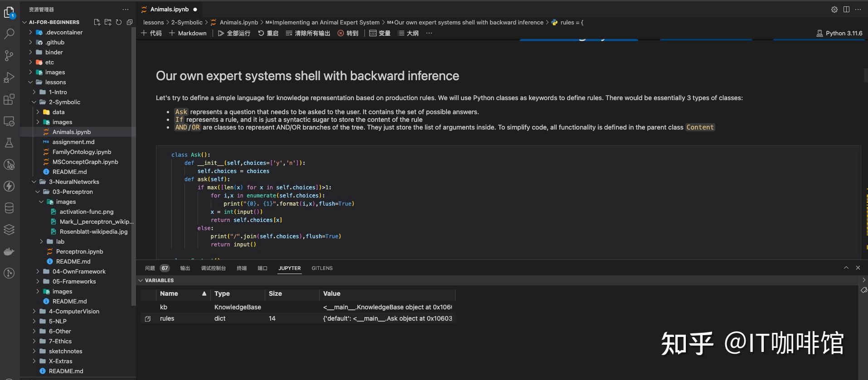This screenshot has height=380, width=868.
Task: Open the lightning bolt extension view
Action: point(9,186)
